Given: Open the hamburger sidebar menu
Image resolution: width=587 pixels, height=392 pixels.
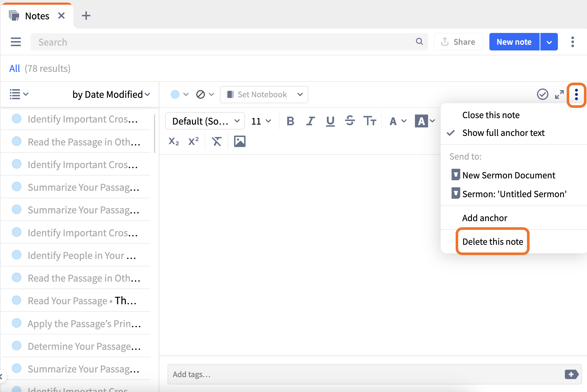Looking at the screenshot, I should coord(16,42).
